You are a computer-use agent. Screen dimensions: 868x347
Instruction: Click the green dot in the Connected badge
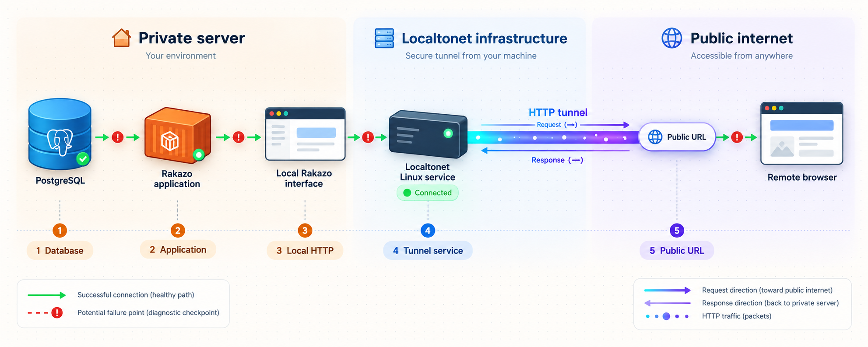[407, 193]
